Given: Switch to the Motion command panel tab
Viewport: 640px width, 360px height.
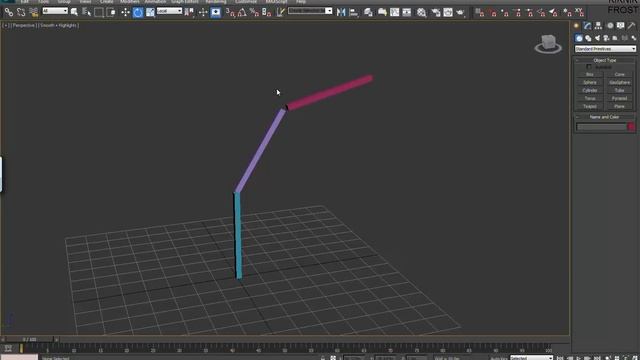Looking at the screenshot, I should 610,25.
